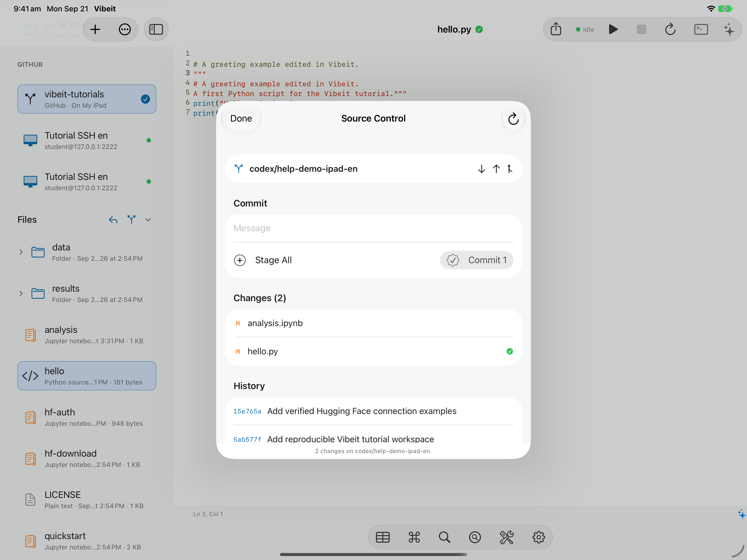Click the Wi-Fi status icon
The image size is (747, 560).
pyautogui.click(x=711, y=8)
